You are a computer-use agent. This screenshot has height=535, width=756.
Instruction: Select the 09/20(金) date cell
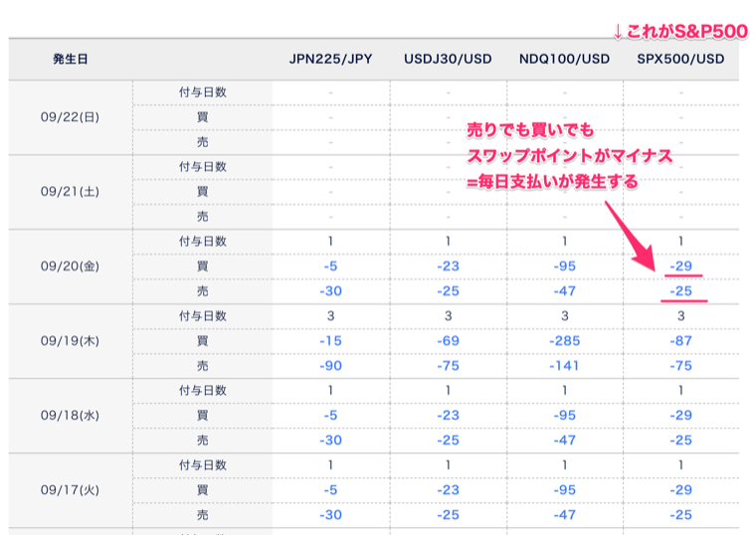pos(71,267)
